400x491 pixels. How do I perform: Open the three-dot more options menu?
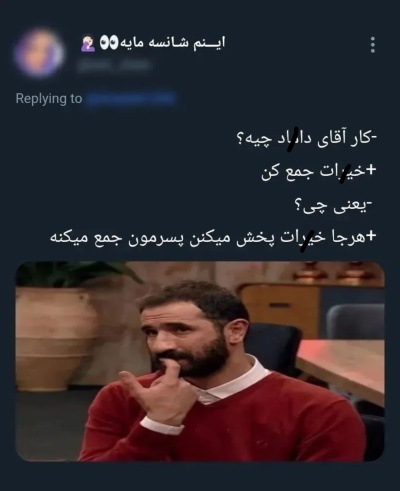click(373, 45)
